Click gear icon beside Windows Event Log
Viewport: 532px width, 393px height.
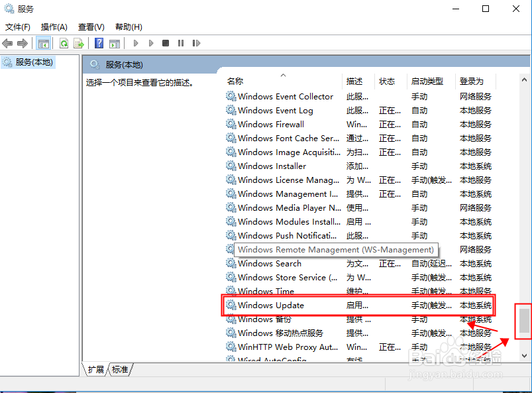(x=231, y=110)
